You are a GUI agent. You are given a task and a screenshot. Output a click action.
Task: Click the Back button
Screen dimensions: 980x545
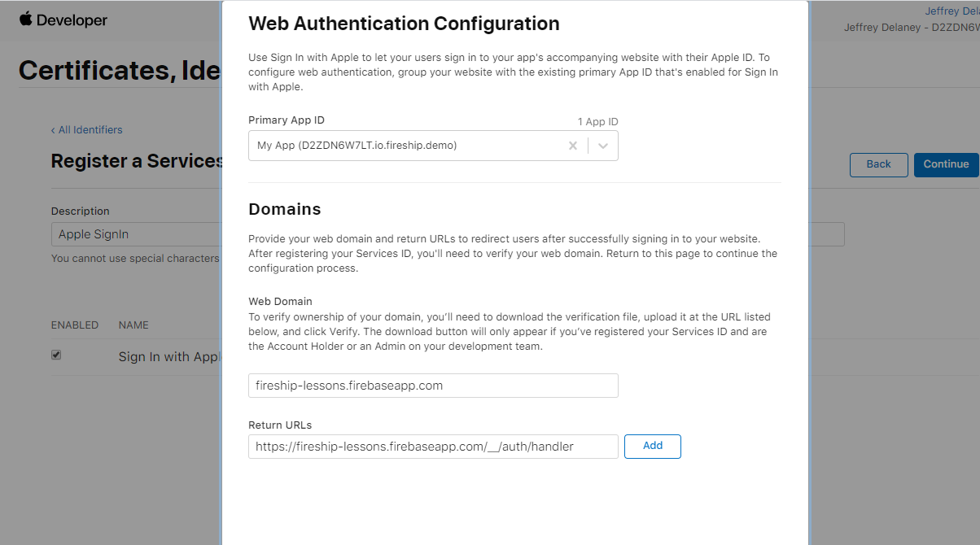878,164
